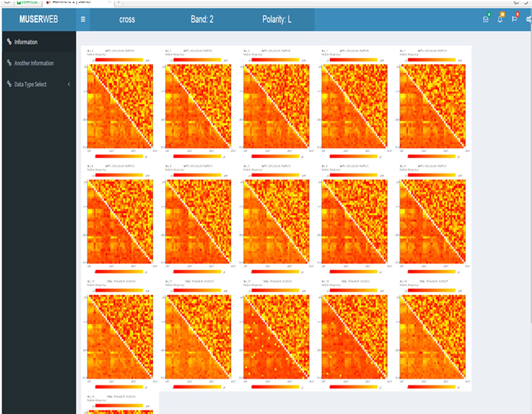The height and width of the screenshot is (414, 532).
Task: Open the messages envelope icon
Action: click(485, 19)
